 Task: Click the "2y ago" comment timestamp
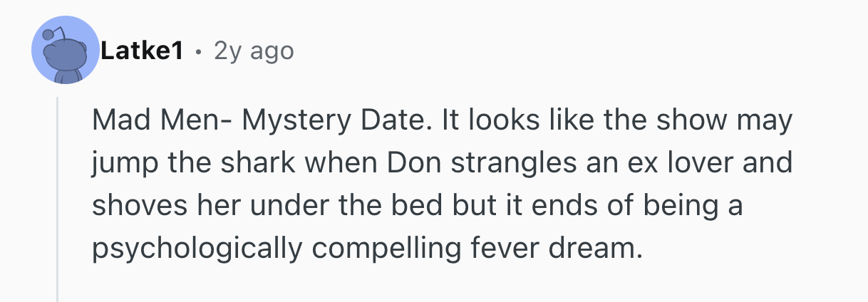coord(253,51)
